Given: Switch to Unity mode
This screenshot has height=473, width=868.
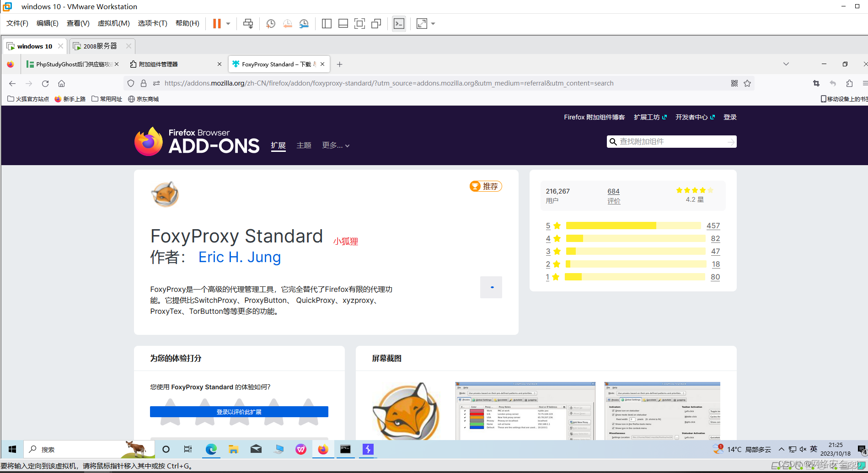Looking at the screenshot, I should (x=376, y=23).
